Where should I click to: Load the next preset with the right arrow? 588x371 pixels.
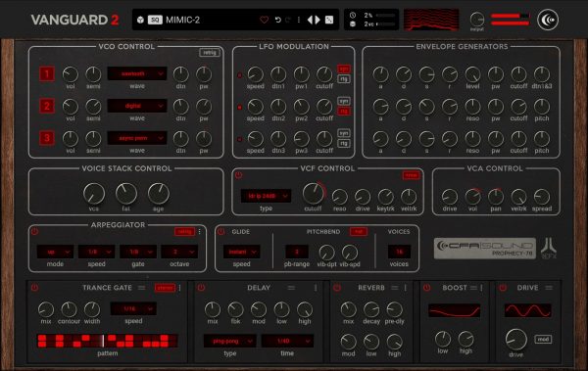[318, 20]
